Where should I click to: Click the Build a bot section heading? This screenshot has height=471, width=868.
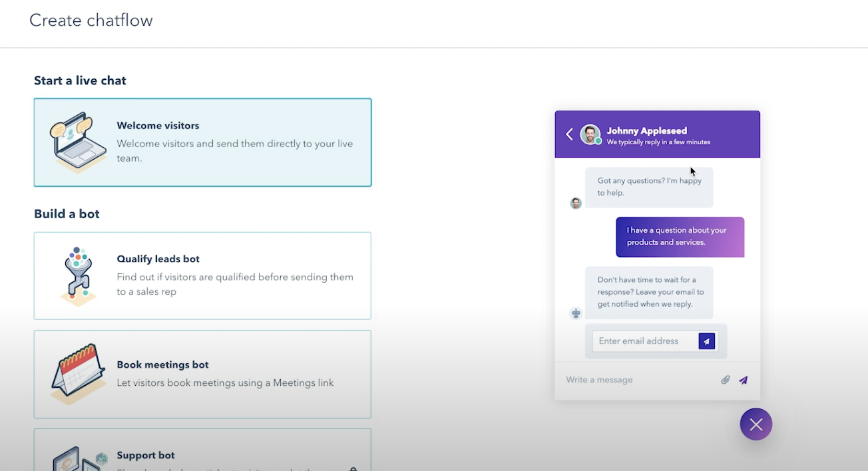pyautogui.click(x=67, y=214)
